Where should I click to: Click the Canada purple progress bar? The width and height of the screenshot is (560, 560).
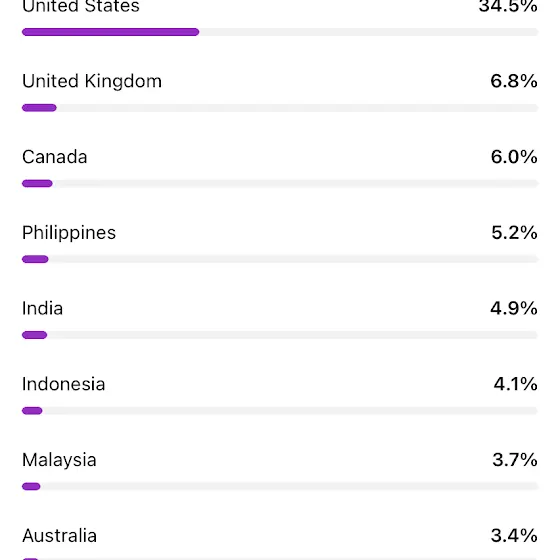tap(37, 184)
